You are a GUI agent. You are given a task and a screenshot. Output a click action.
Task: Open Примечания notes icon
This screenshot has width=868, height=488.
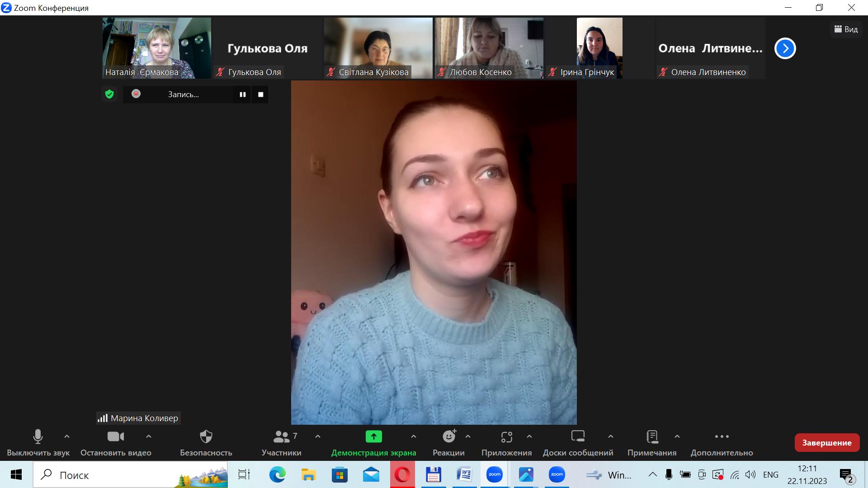[652, 436]
